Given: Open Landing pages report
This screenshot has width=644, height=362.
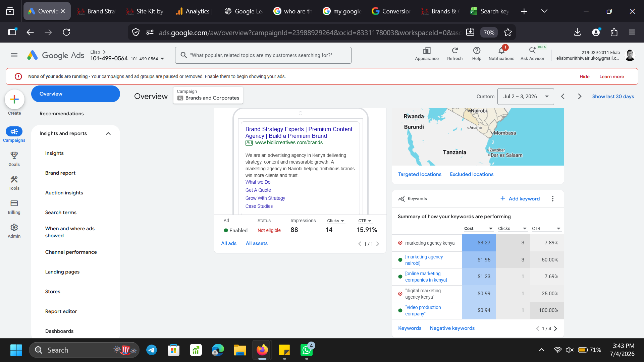Looking at the screenshot, I should 62,272.
